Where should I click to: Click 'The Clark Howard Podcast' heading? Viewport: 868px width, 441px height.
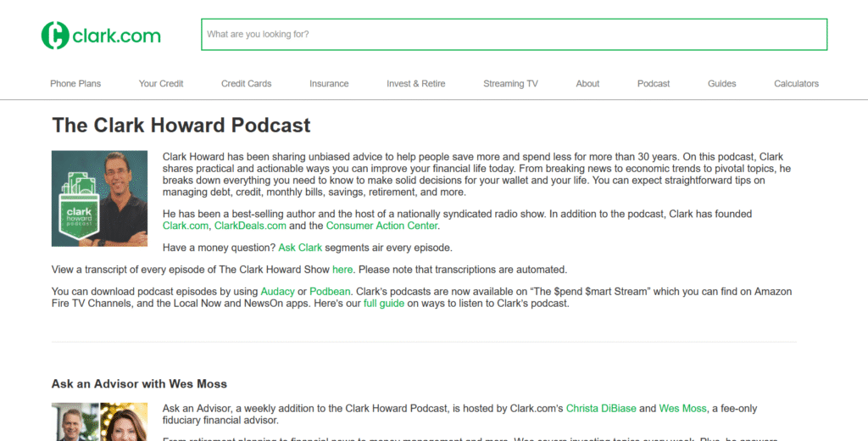click(181, 126)
